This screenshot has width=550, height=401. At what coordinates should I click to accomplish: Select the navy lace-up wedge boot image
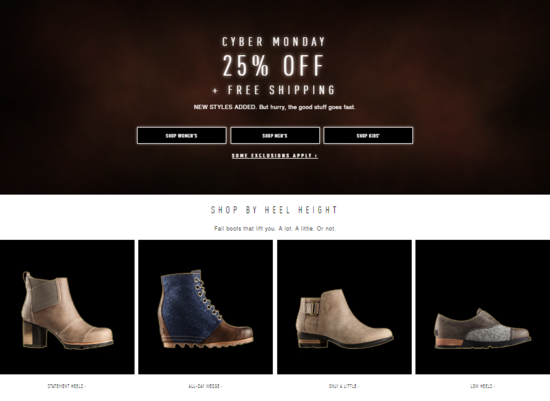coord(206,307)
